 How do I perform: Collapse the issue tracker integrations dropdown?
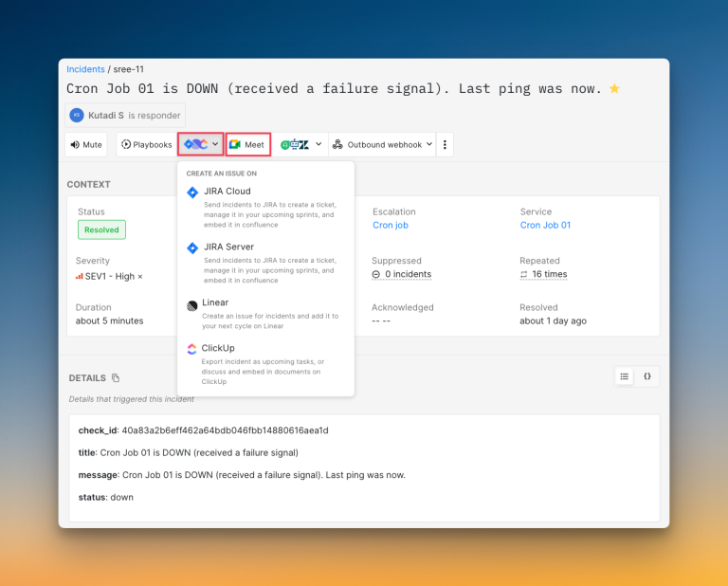201,145
